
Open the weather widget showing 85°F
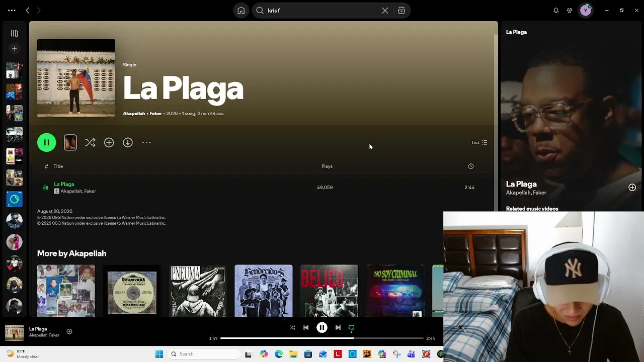coord(23,354)
